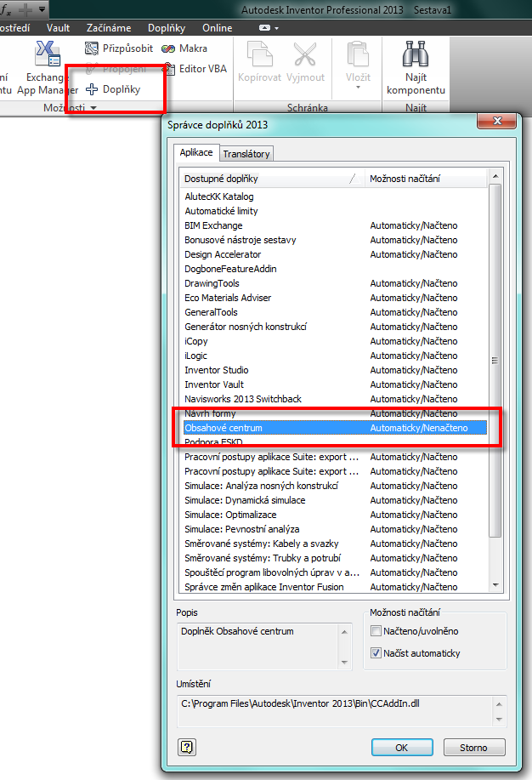This screenshot has height=780, width=532.
Task: Launch Editor VBA
Action: click(x=195, y=69)
